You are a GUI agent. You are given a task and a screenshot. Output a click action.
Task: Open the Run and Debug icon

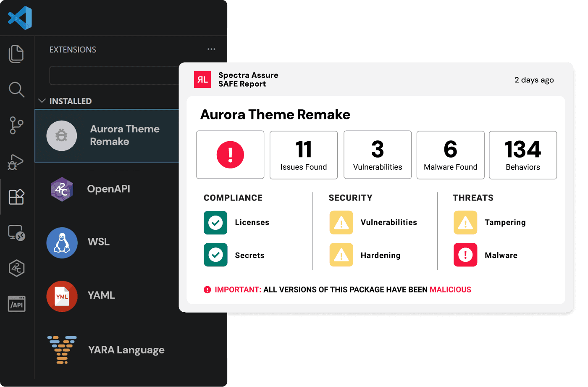(16, 162)
